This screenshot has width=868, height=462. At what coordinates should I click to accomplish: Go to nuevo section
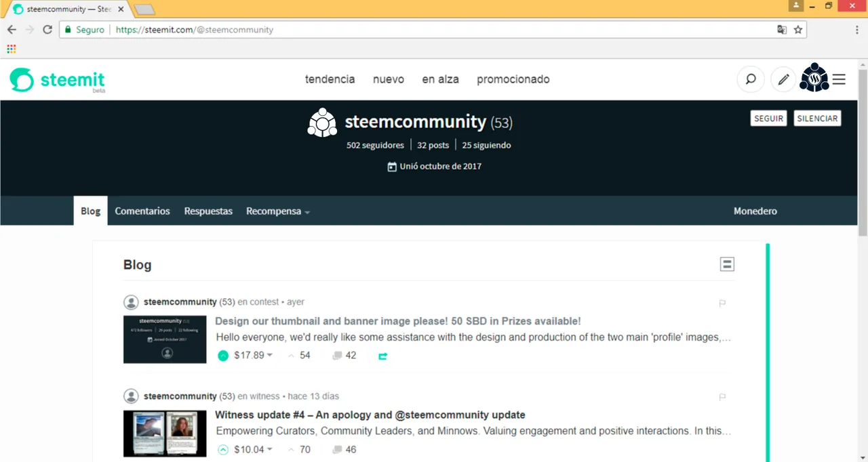389,79
